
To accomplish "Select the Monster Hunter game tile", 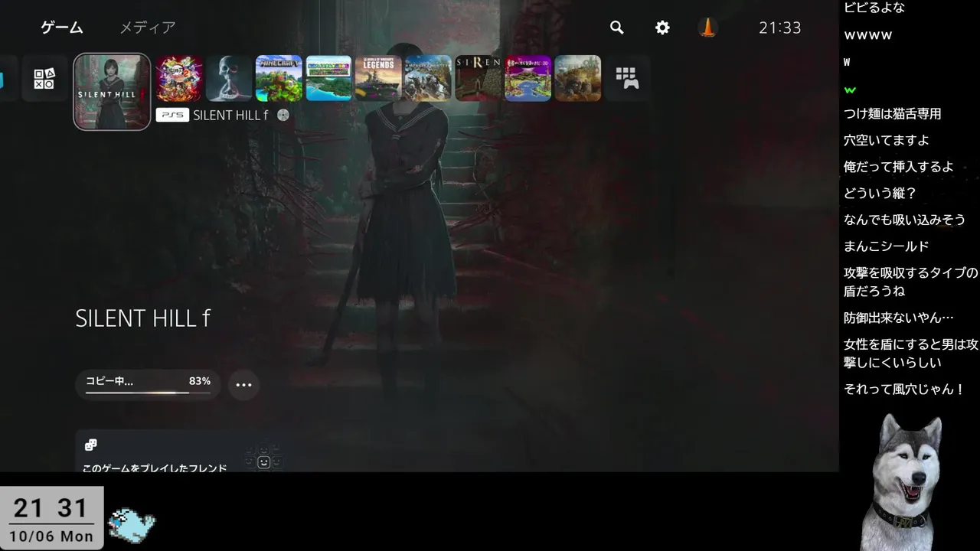I will [428, 78].
